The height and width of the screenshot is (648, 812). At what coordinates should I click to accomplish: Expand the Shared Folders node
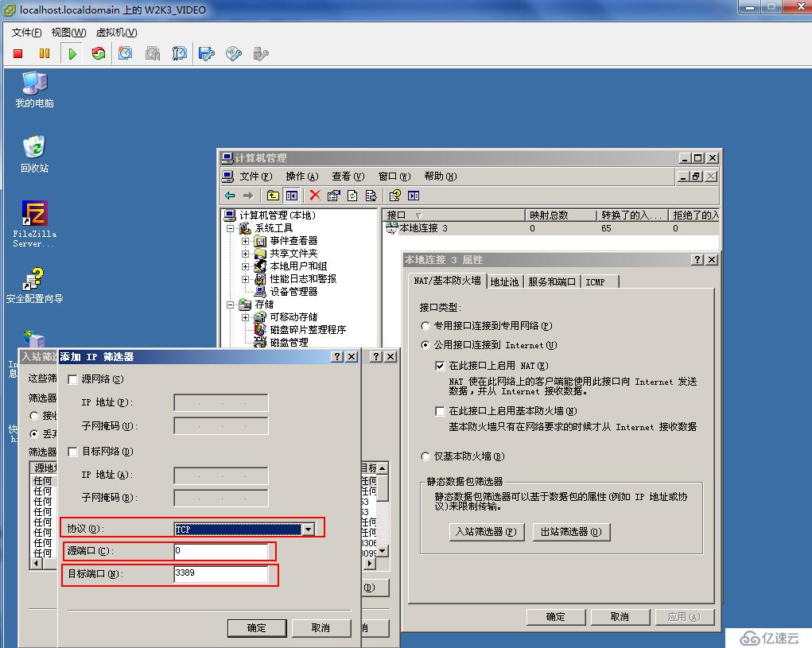[x=246, y=254]
